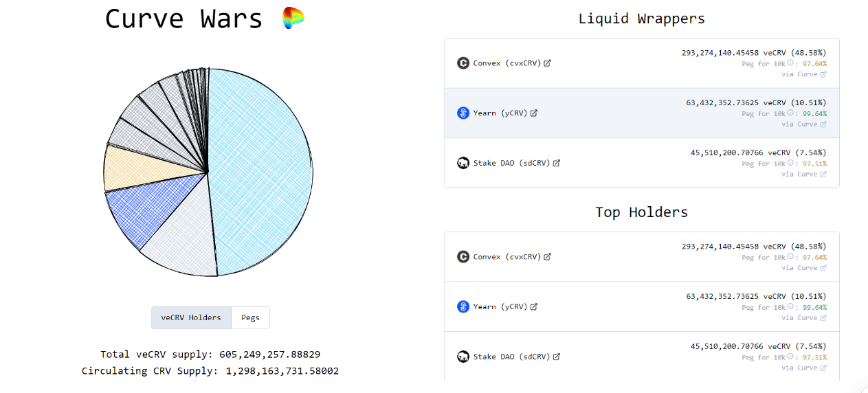Click Convex logo in Top Holders
This screenshot has height=393, width=868.
coord(463,257)
